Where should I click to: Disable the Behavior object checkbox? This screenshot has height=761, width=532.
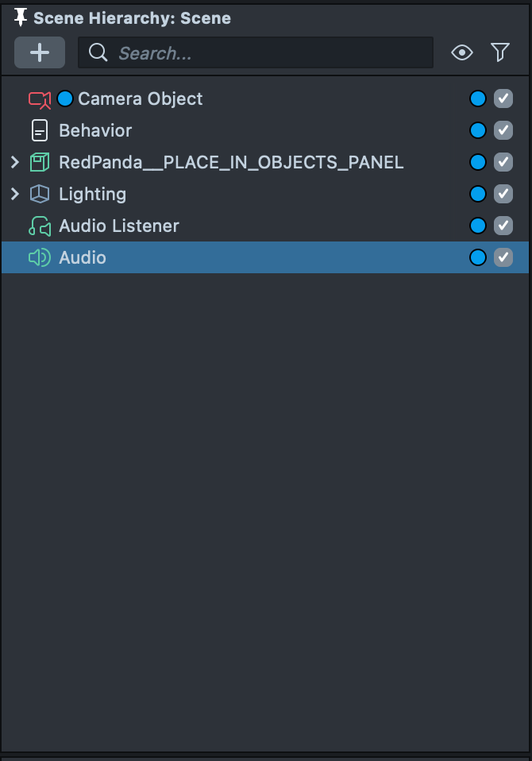pyautogui.click(x=503, y=130)
